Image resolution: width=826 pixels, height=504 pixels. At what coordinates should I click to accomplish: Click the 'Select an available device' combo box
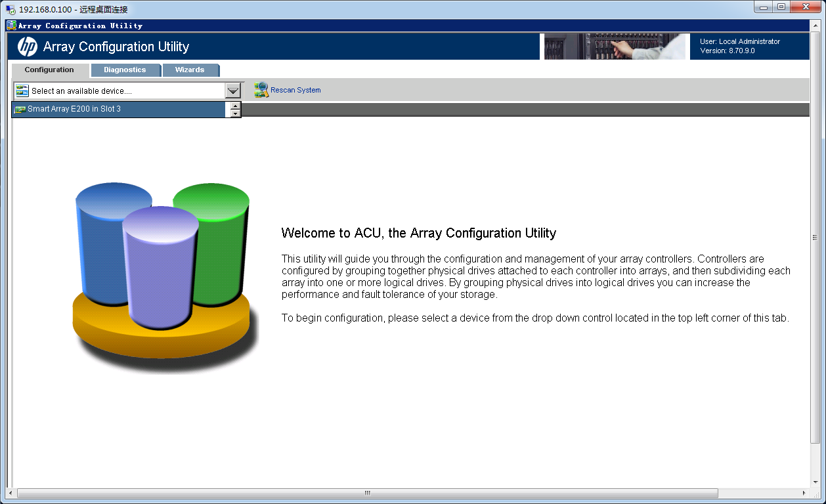pyautogui.click(x=128, y=91)
